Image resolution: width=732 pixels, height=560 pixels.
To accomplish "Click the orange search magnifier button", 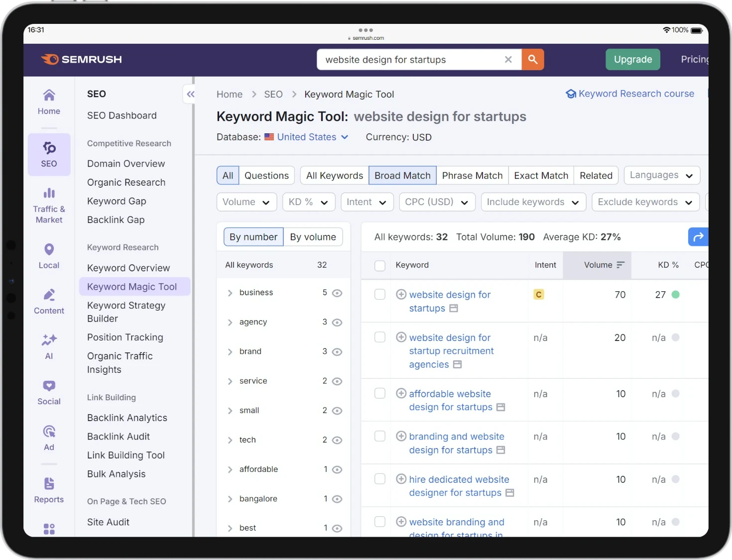I will 533,59.
